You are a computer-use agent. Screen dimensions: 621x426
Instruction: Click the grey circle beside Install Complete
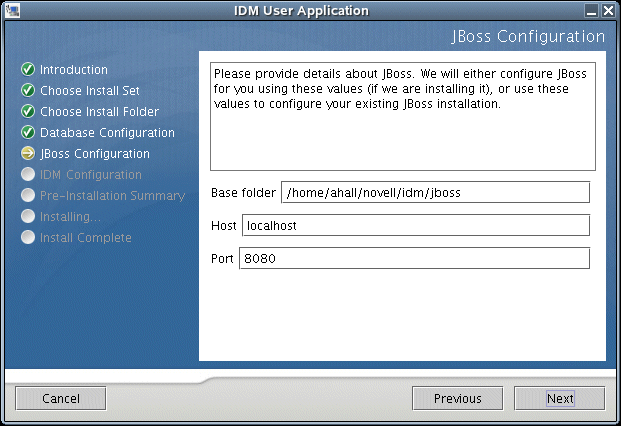[x=28, y=238]
